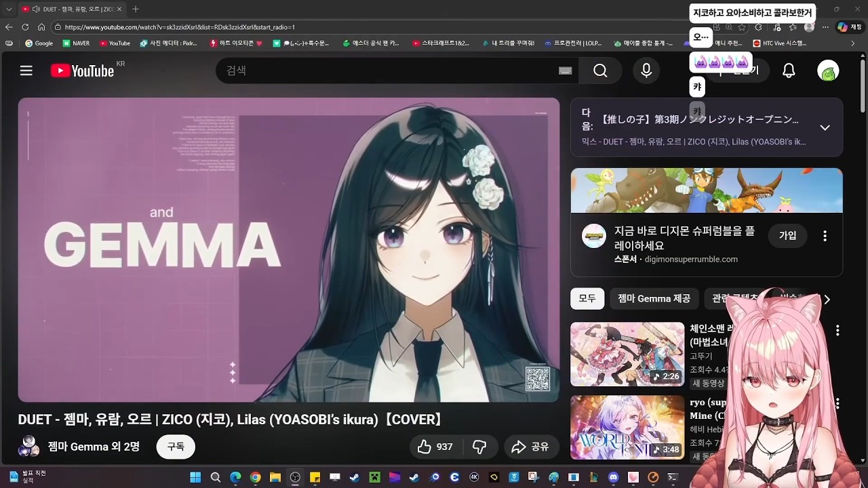Open the browser tab list dropdown
Image resolution: width=868 pixels, height=488 pixels.
click(x=9, y=9)
